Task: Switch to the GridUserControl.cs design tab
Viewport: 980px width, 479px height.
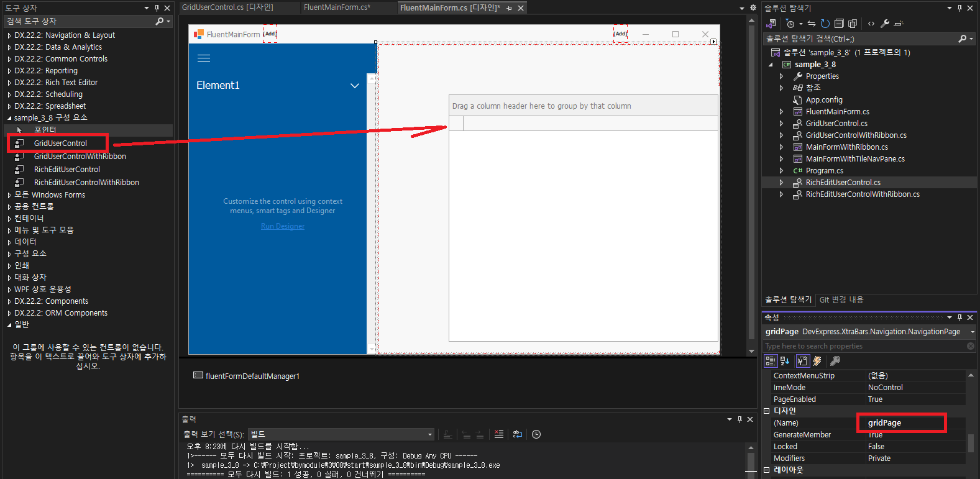Action: tap(227, 7)
